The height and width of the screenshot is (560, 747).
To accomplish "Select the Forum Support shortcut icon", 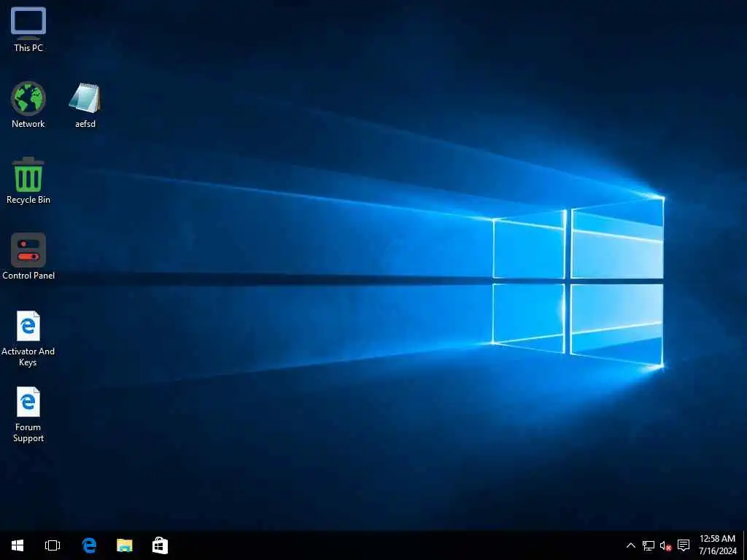I will point(28,402).
